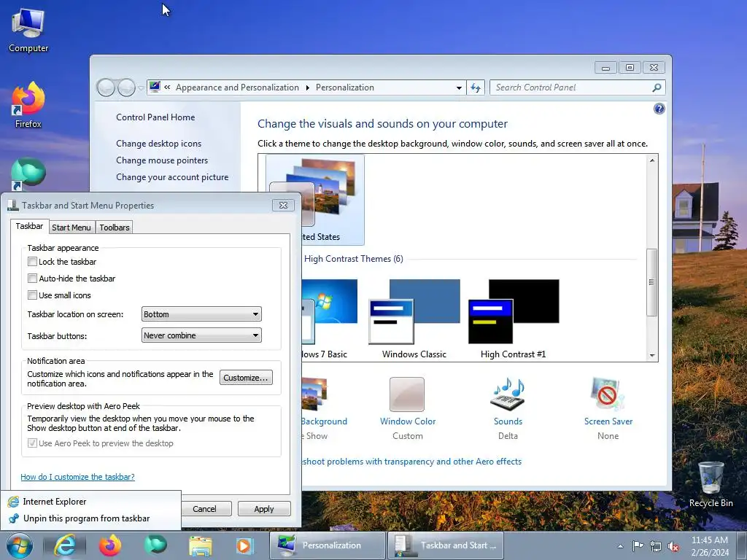Open Taskbar location on screen dropdown

201,314
